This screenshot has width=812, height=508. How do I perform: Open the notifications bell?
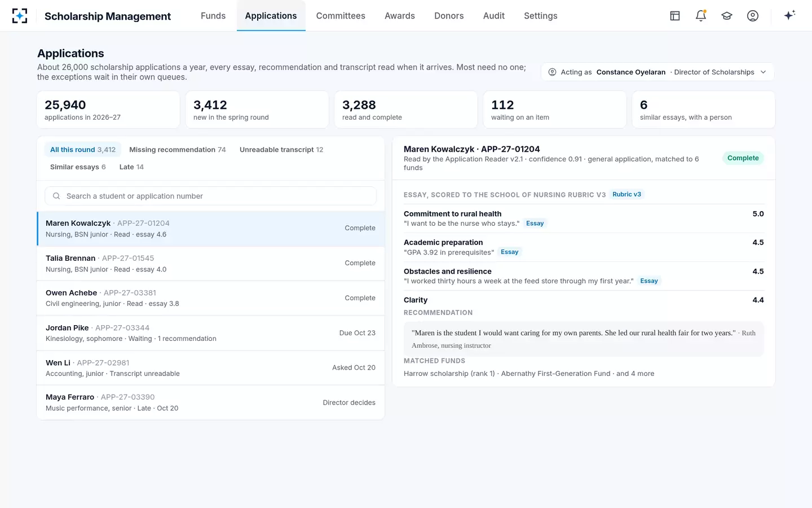701,16
